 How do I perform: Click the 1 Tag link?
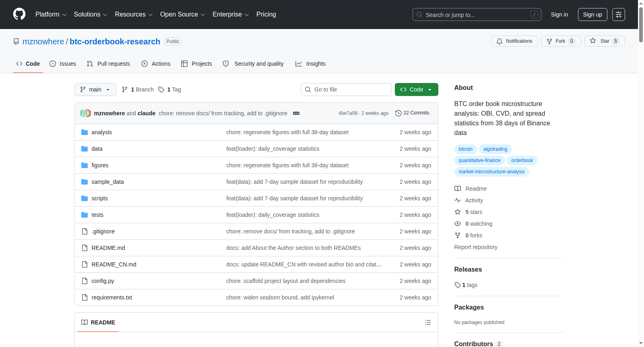pyautogui.click(x=169, y=89)
